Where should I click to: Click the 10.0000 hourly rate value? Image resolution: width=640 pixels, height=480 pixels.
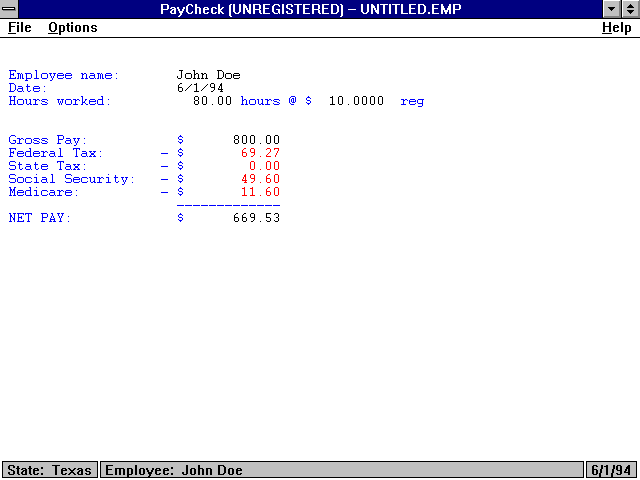coord(356,101)
